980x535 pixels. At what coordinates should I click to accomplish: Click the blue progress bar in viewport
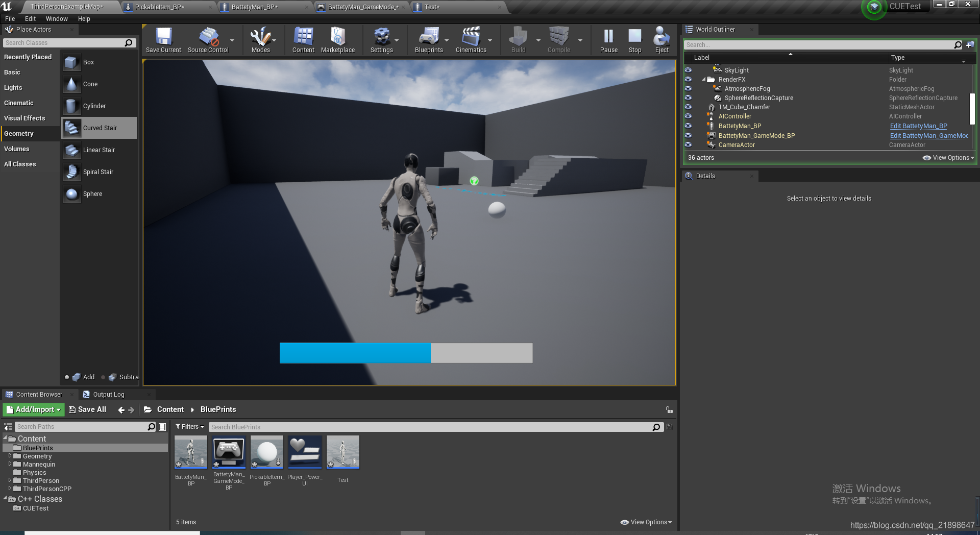(x=355, y=352)
